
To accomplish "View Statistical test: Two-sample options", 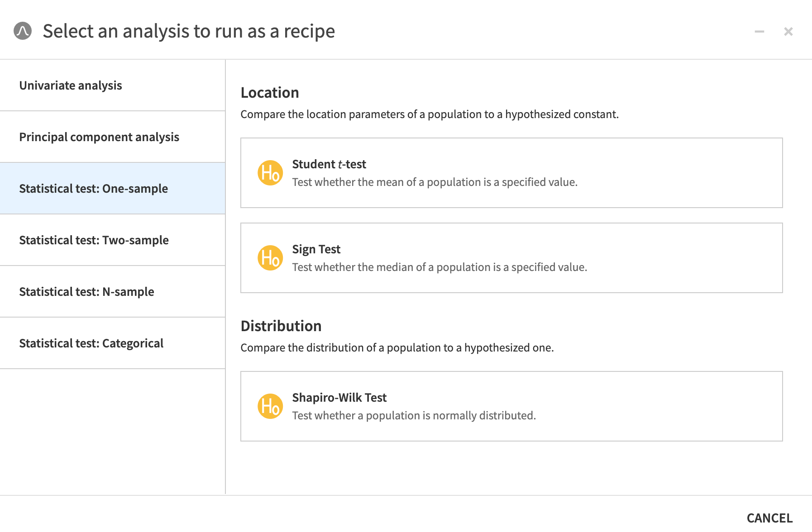I will coord(94,240).
